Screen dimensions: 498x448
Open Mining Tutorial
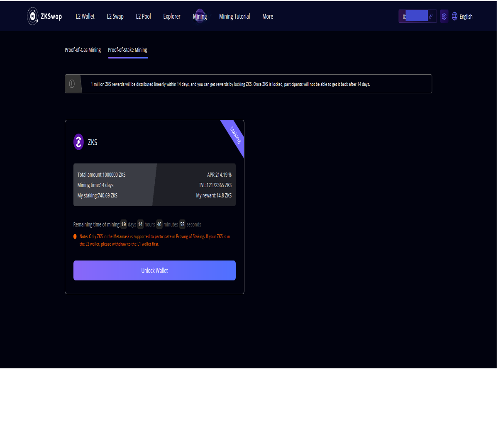(x=234, y=16)
